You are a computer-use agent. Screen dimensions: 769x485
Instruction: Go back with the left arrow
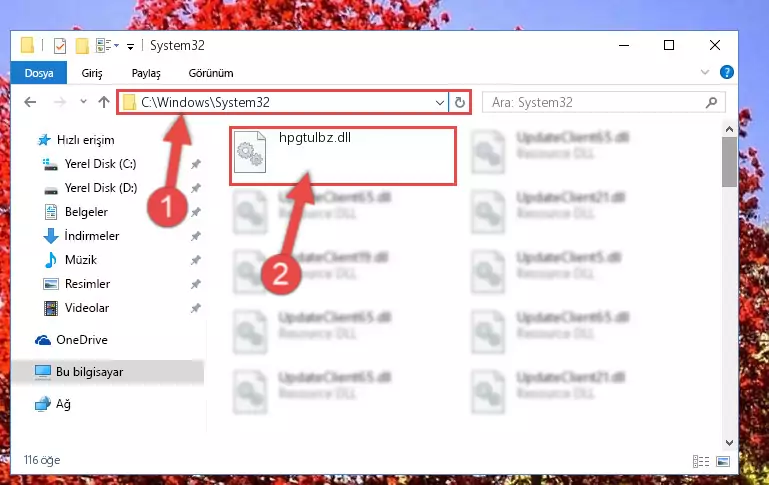coord(30,102)
